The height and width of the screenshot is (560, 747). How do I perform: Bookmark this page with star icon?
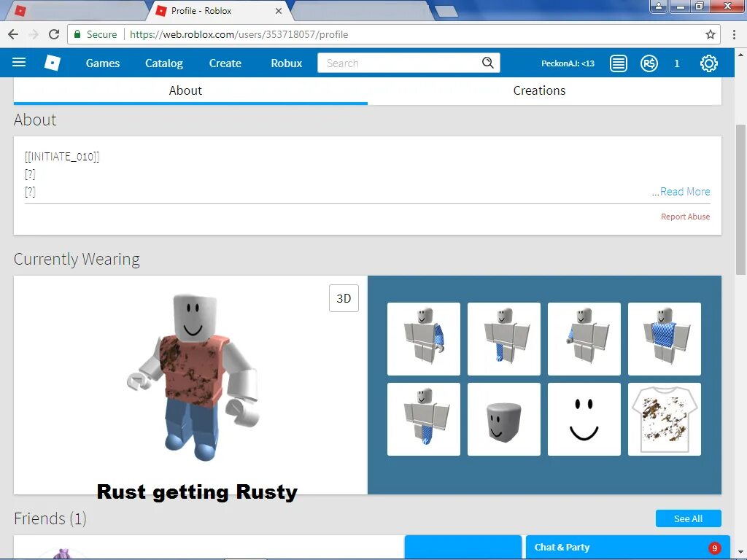pyautogui.click(x=711, y=34)
